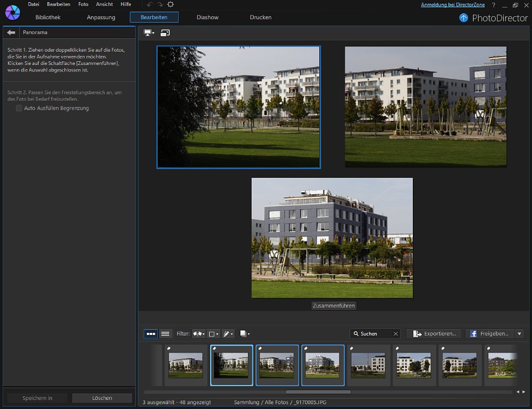
Task: Click into the Suchen search field
Action: pos(376,333)
